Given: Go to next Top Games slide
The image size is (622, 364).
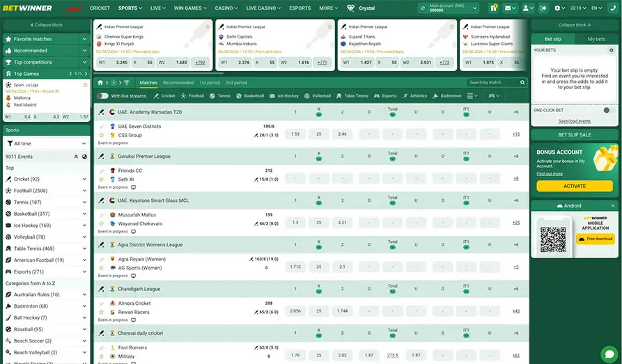Looking at the screenshot, I should click(x=86, y=74).
